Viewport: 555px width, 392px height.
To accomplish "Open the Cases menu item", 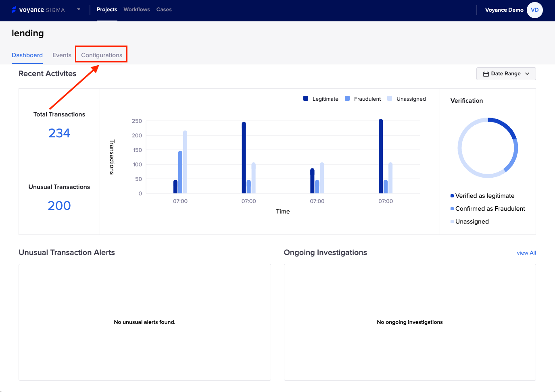I will pos(164,10).
